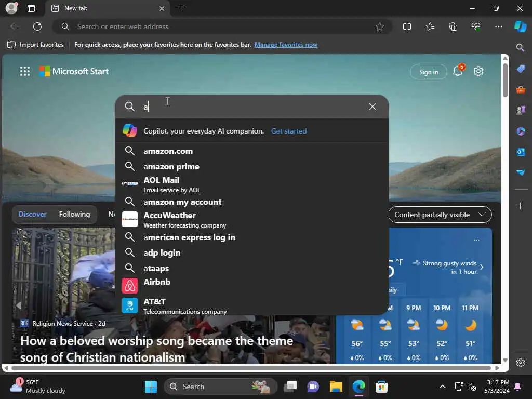Expand Content partially visible dropdown

click(440, 215)
